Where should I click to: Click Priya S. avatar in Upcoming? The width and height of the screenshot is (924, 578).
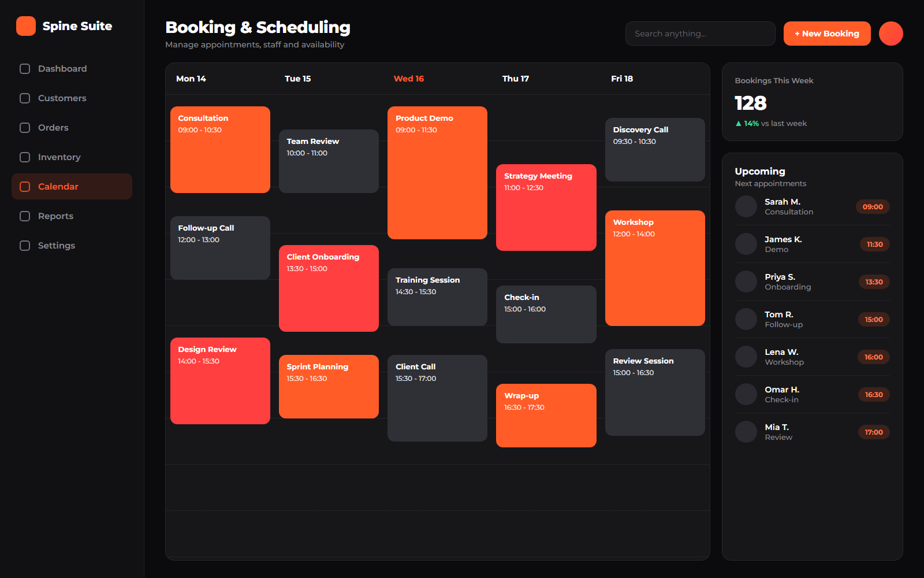746,281
